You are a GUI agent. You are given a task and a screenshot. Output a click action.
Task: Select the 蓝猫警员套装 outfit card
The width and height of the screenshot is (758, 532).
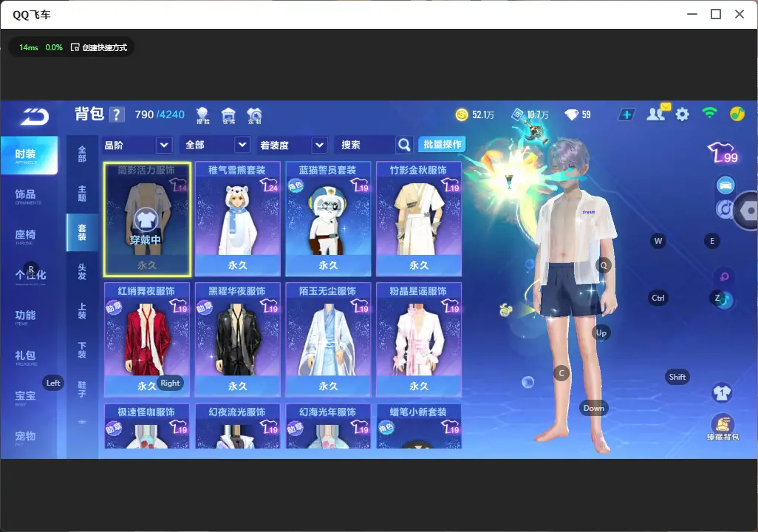[328, 219]
